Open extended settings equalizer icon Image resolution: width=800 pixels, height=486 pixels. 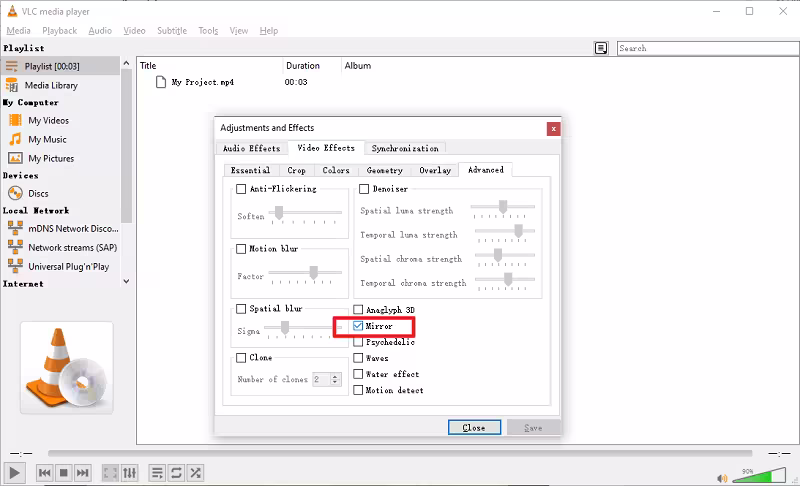point(130,473)
